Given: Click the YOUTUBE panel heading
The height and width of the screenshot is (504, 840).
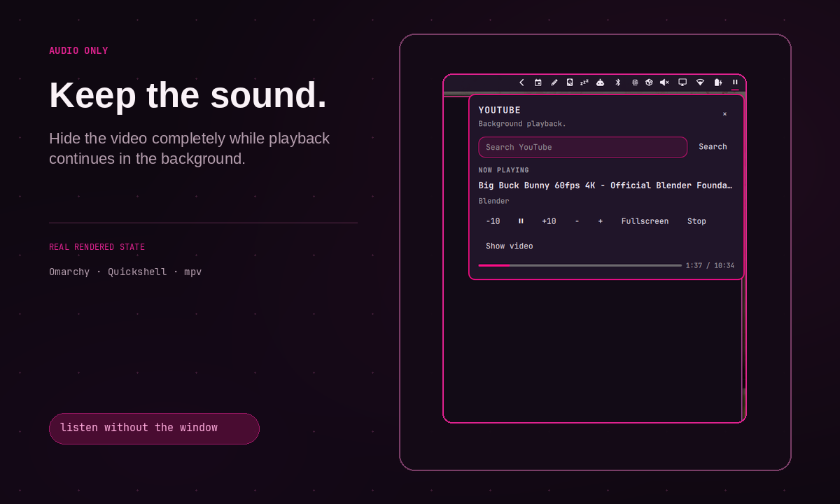Looking at the screenshot, I should pos(499,110).
